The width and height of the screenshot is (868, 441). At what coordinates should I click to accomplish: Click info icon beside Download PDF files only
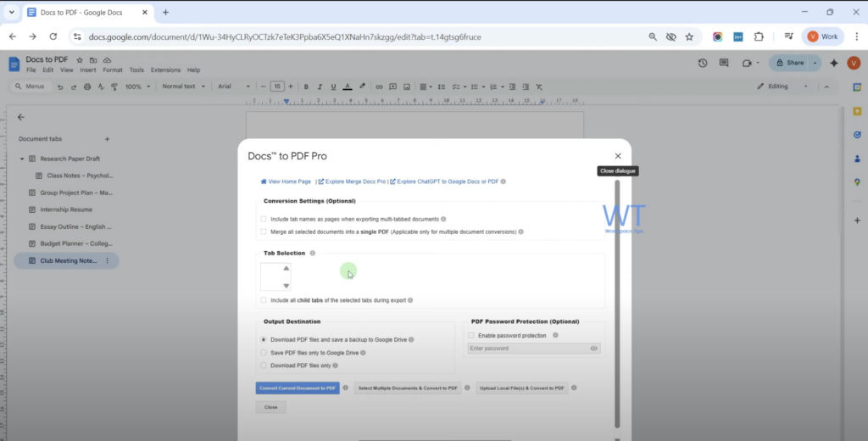(x=336, y=366)
